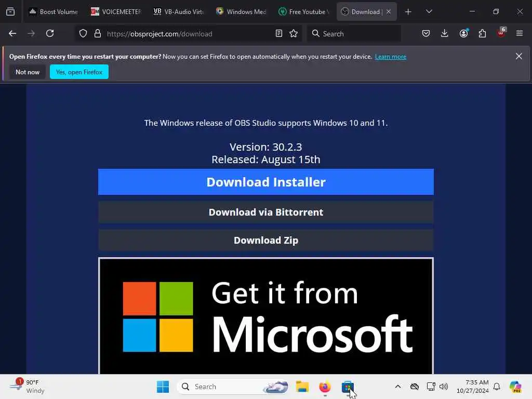Click the browser Search field

(354, 34)
